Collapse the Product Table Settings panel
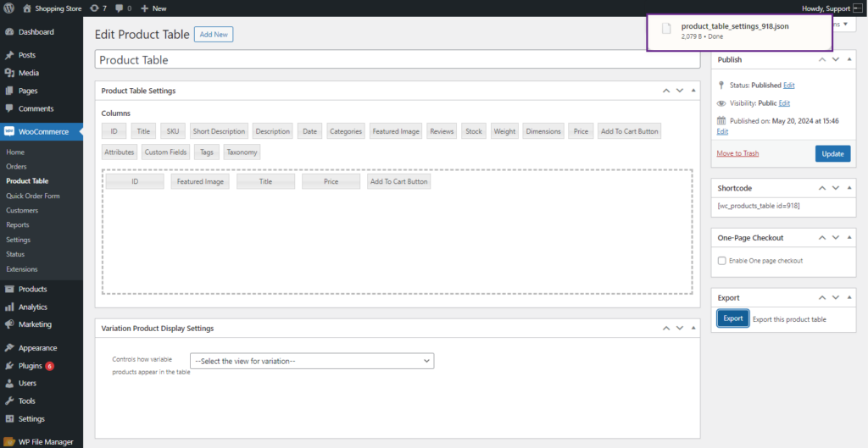 [x=693, y=91]
